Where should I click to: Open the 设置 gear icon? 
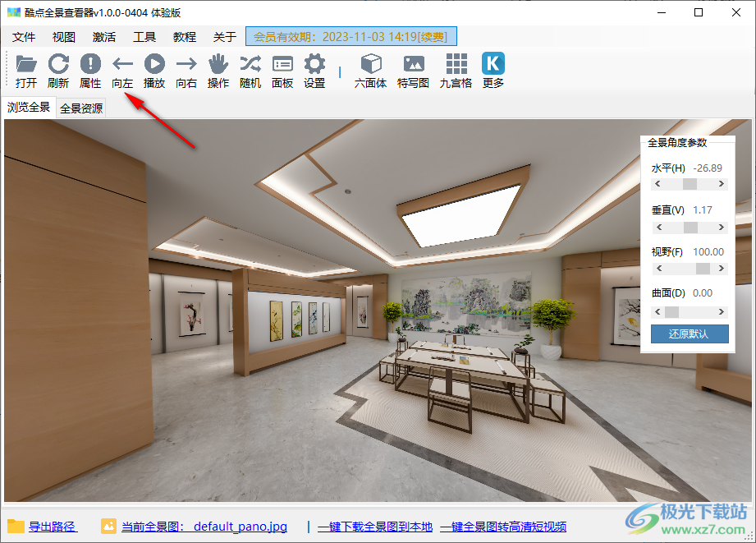[x=314, y=64]
